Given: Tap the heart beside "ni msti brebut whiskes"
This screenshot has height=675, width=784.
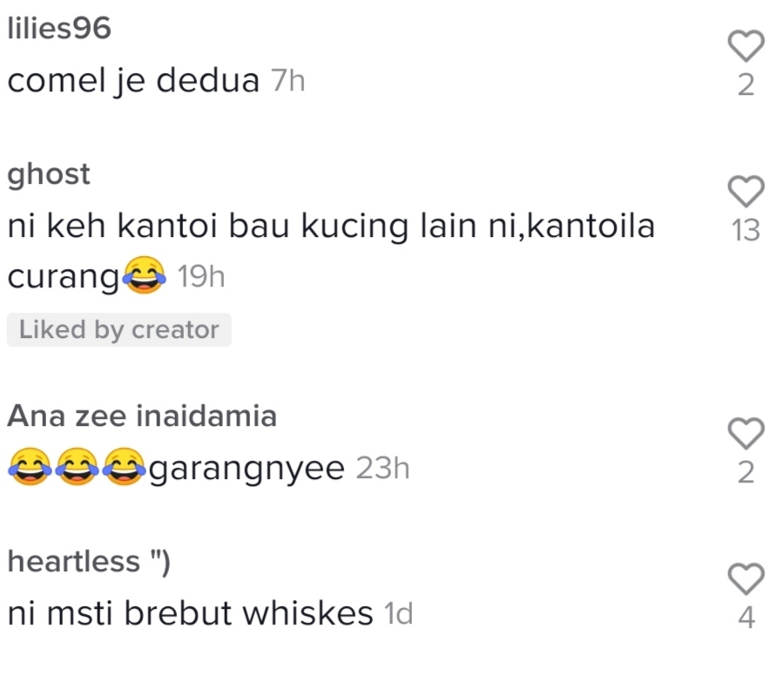Looking at the screenshot, I should 746,578.
